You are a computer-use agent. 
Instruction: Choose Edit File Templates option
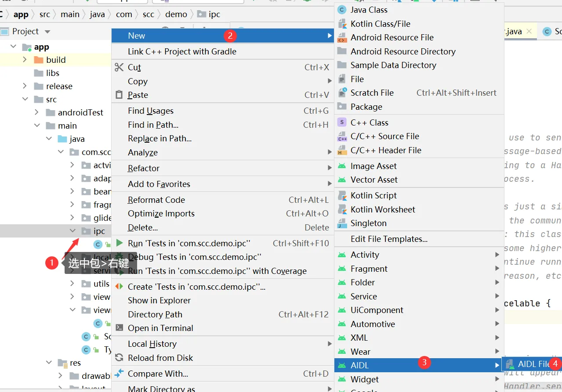[x=418, y=239]
